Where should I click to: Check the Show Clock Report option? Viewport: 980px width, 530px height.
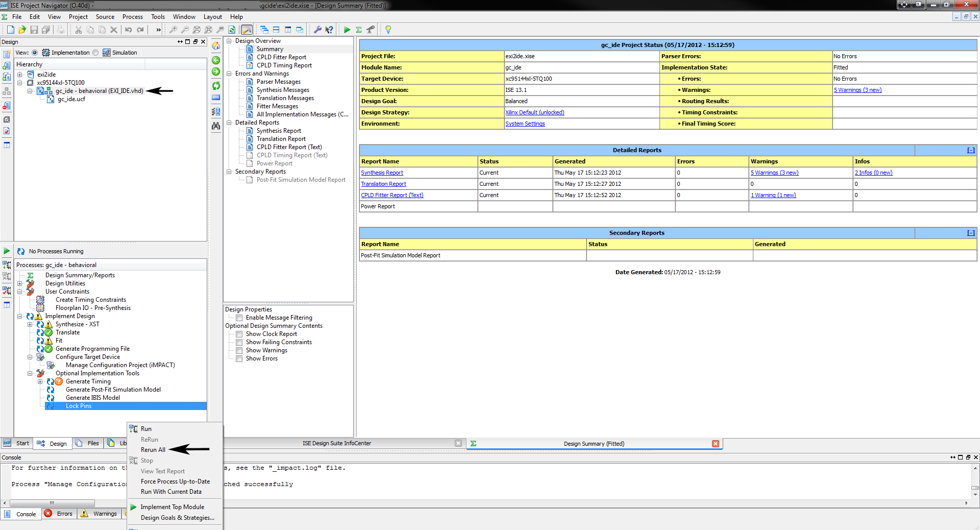pos(239,334)
